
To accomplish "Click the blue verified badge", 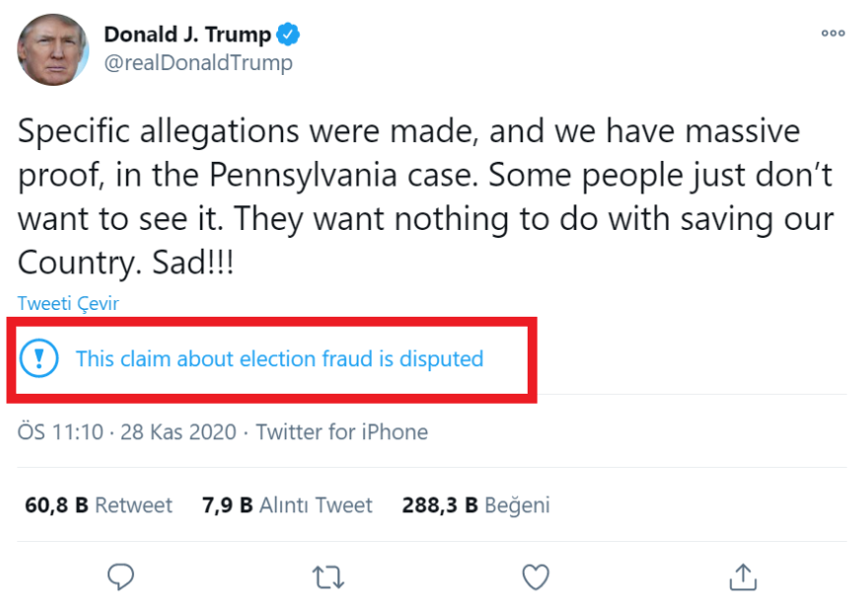I will click(x=288, y=35).
